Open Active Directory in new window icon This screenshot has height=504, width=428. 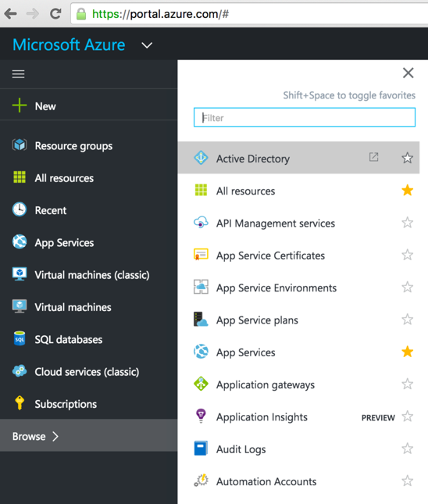click(373, 157)
